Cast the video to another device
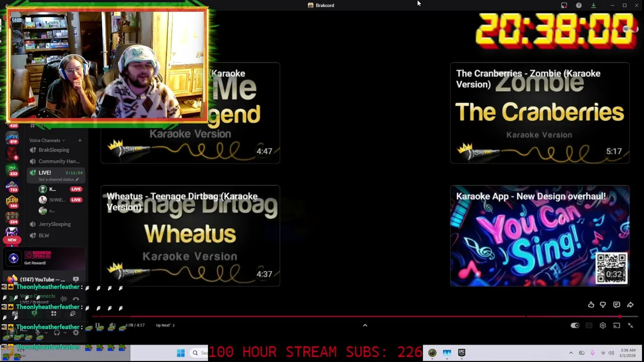Viewport: 644px width, 362px height. point(616,325)
